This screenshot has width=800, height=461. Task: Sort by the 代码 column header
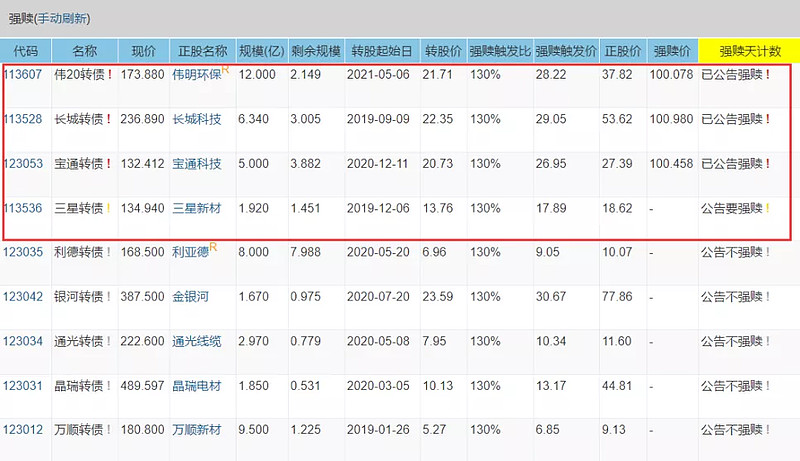(26, 51)
